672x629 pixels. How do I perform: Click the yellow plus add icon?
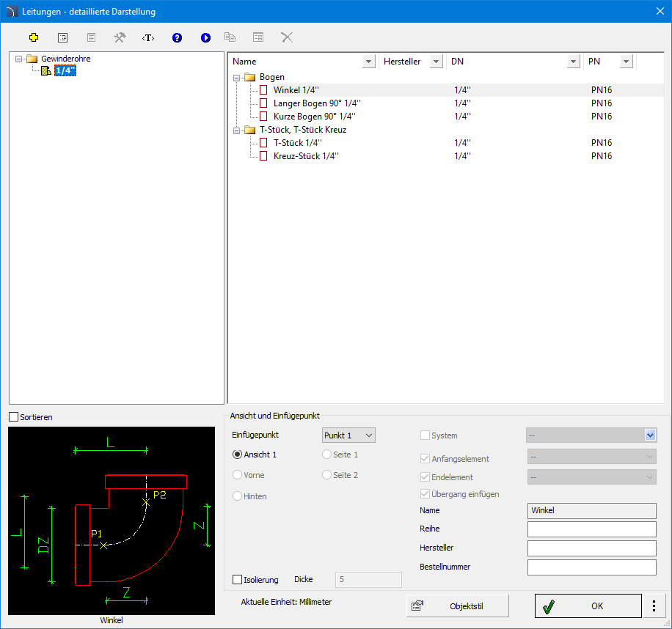click(33, 37)
